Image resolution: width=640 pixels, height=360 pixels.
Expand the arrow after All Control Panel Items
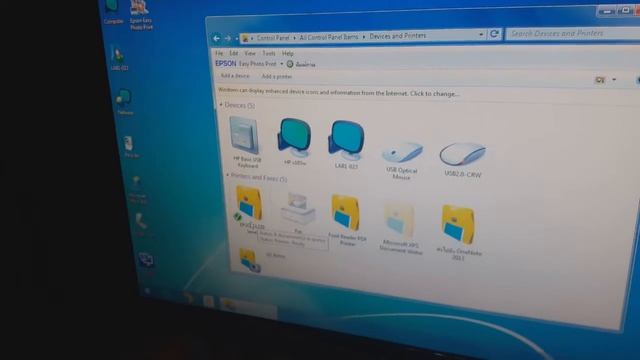[364, 37]
